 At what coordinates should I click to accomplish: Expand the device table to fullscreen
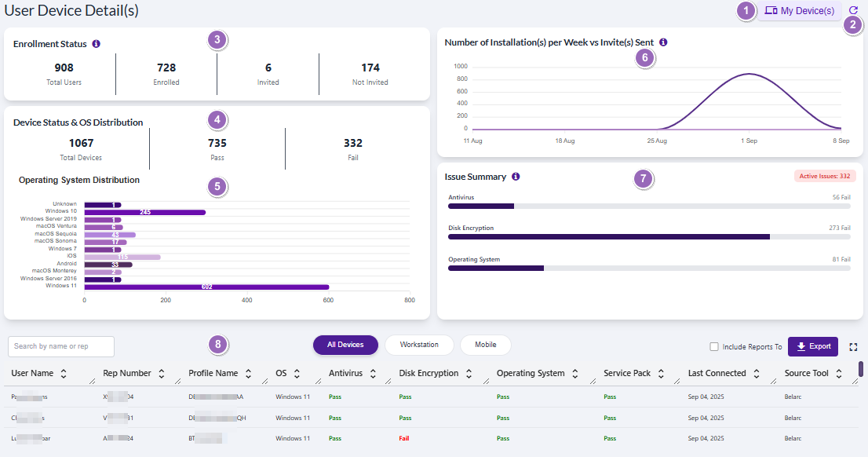point(854,346)
